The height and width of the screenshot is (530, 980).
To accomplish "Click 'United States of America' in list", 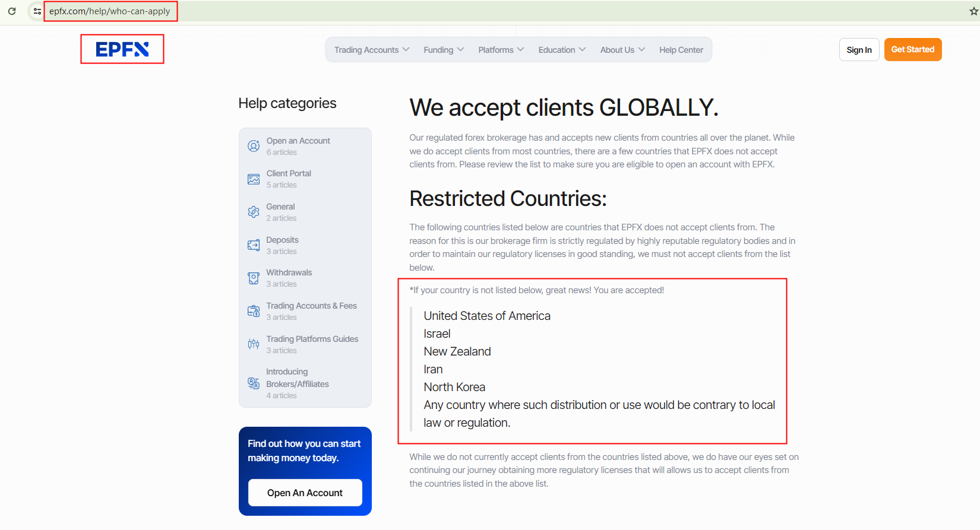I will click(487, 316).
